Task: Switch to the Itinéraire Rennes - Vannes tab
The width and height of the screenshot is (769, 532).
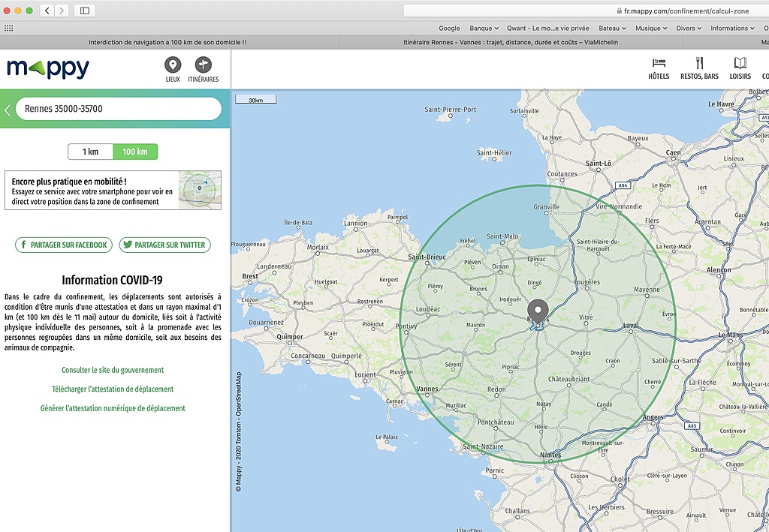Action: pos(511,42)
